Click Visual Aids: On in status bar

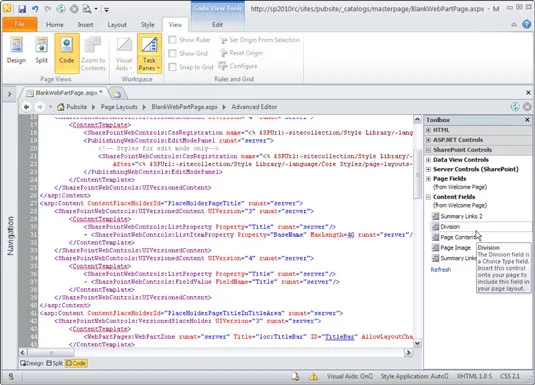point(350,376)
